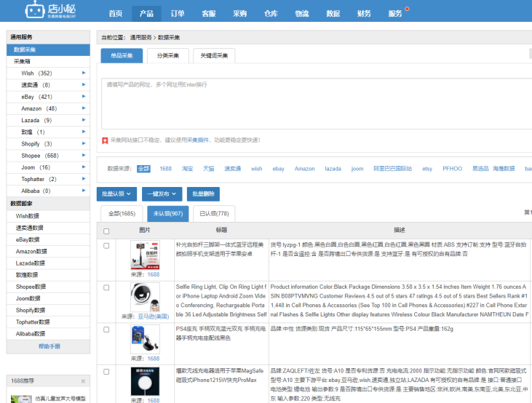532x403 pixels.
Task: Click the 批量删除 button
Action: tap(203, 194)
